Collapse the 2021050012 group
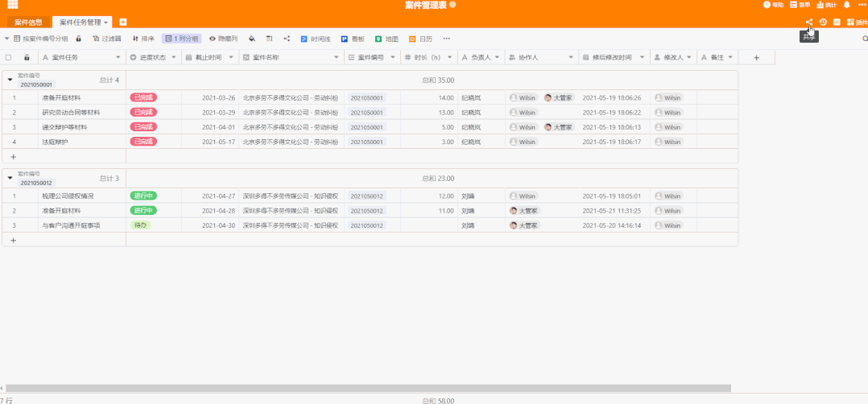 click(x=10, y=178)
